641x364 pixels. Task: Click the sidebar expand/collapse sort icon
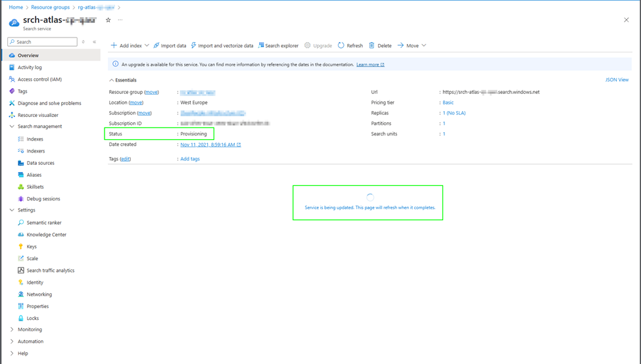click(83, 41)
